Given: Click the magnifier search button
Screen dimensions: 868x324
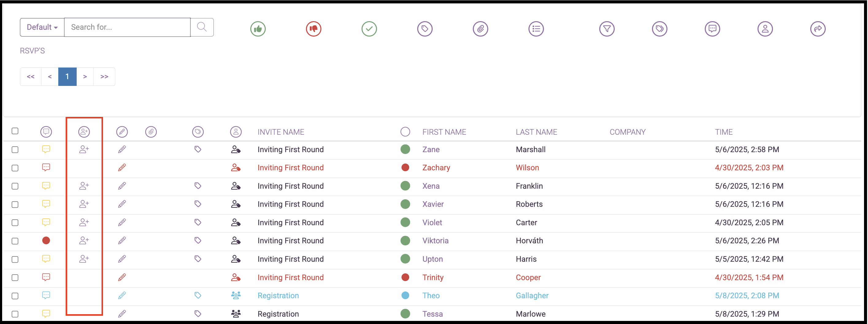Looking at the screenshot, I should pos(202,27).
